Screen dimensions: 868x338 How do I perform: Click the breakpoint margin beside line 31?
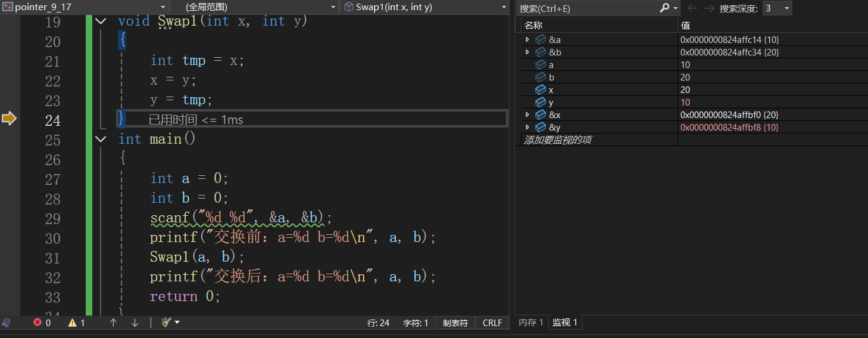pos(10,257)
